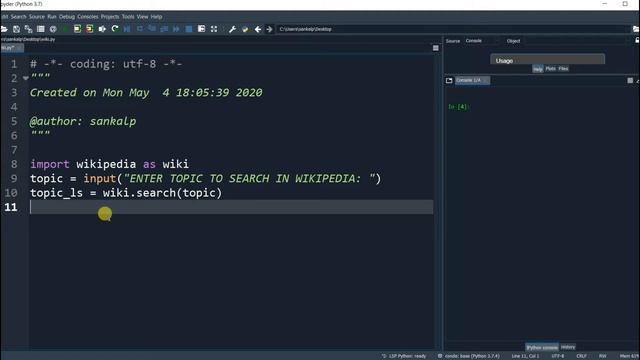Toggle the Help pane lock icon

pyautogui.click(x=637, y=40)
